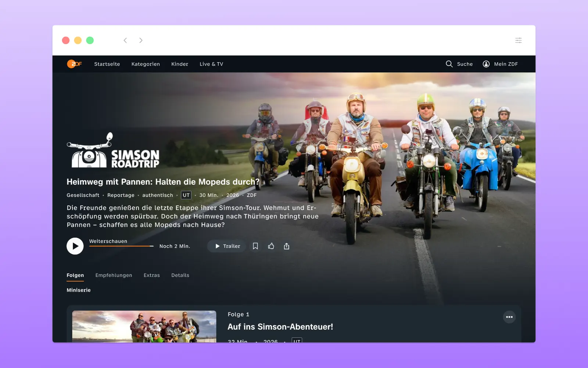Open the browser settings sliders icon
Screen dimensions: 588x368
click(x=519, y=40)
